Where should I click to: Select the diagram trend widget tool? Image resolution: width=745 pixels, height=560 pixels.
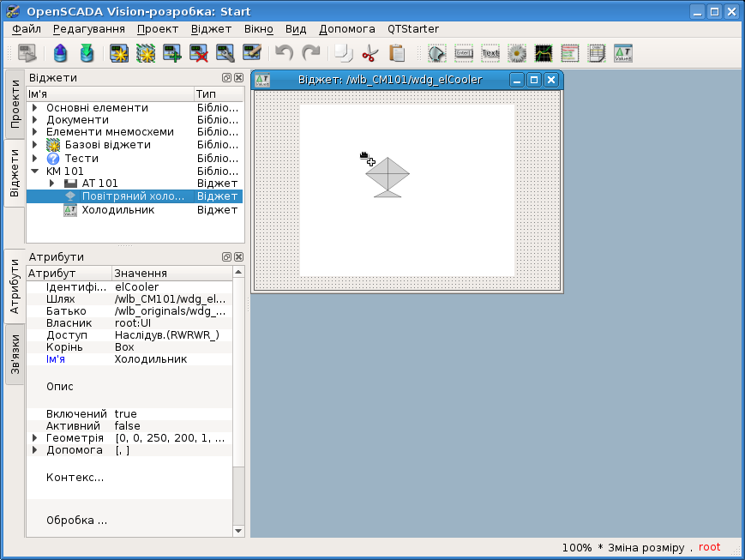click(544, 53)
